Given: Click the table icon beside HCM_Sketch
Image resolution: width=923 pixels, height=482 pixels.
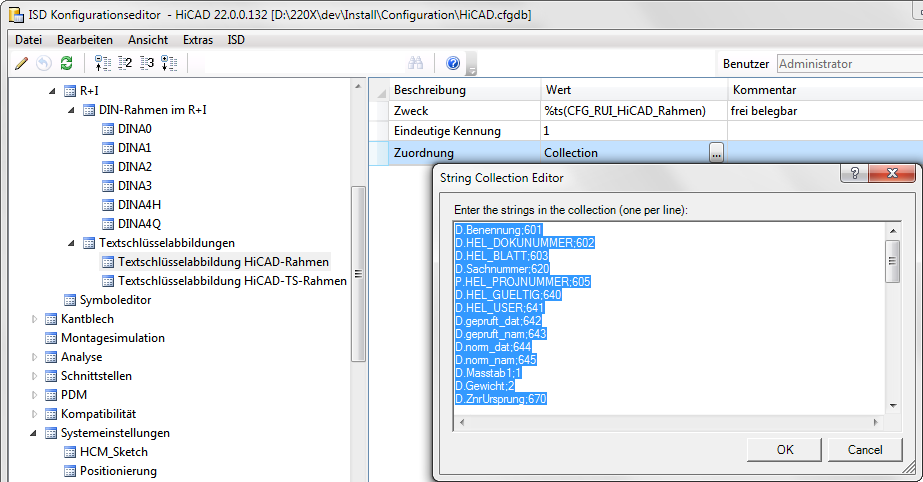Looking at the screenshot, I should [x=70, y=452].
